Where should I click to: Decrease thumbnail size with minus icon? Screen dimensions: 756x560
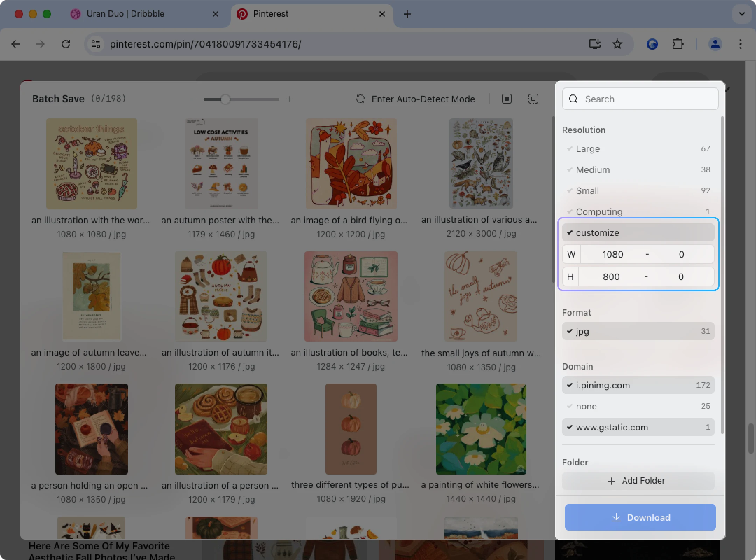[x=193, y=99]
